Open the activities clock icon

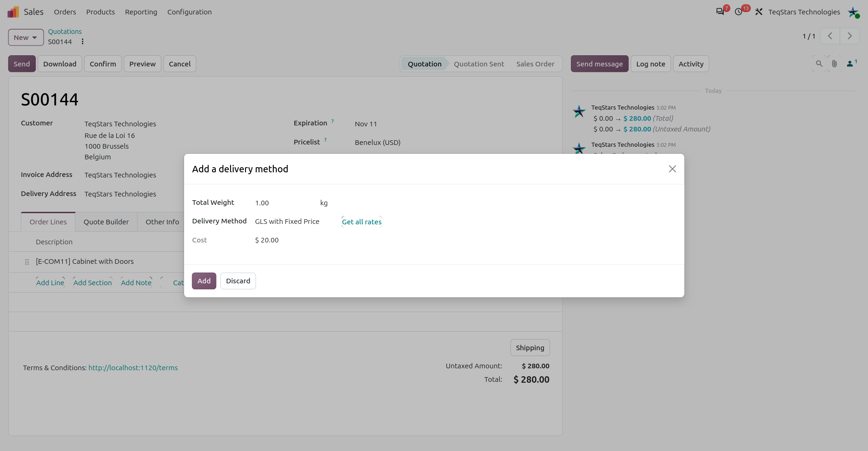point(739,12)
